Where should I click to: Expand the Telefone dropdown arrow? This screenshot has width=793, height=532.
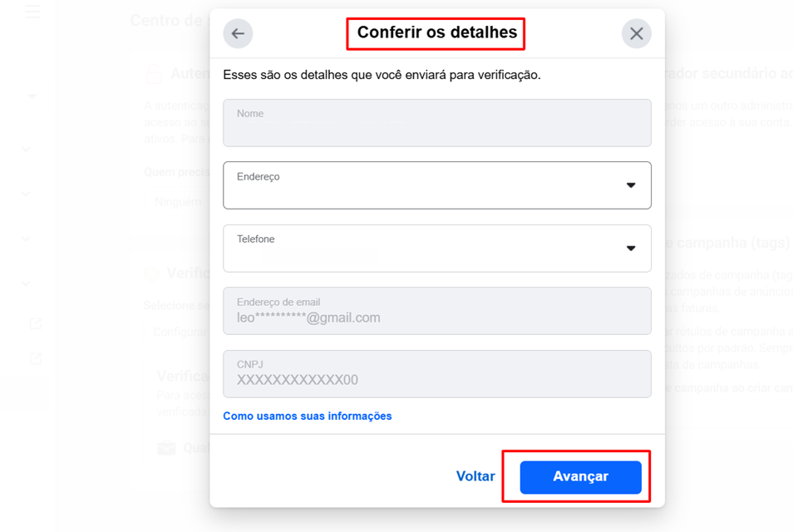[x=631, y=248]
